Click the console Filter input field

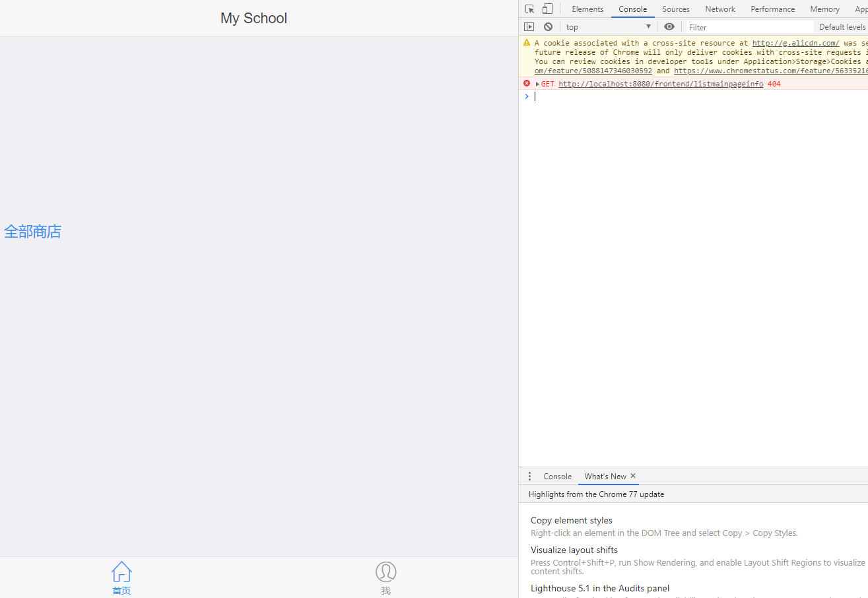click(x=750, y=27)
